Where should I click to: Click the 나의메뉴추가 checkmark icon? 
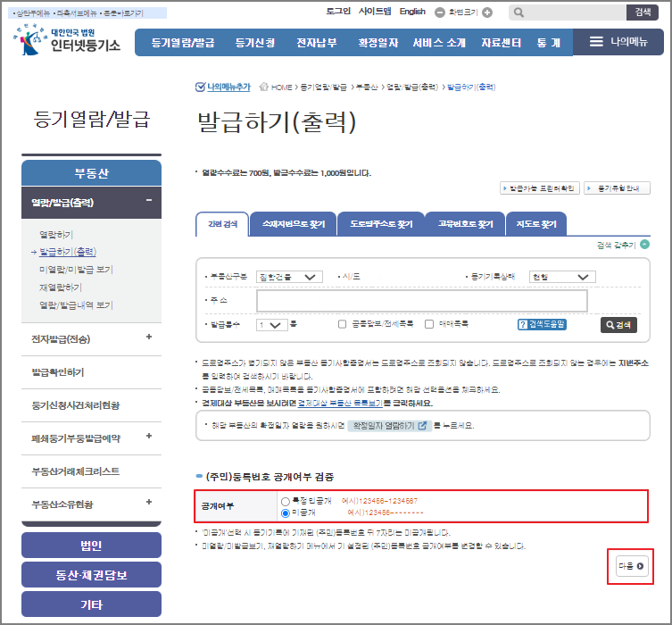(x=200, y=87)
